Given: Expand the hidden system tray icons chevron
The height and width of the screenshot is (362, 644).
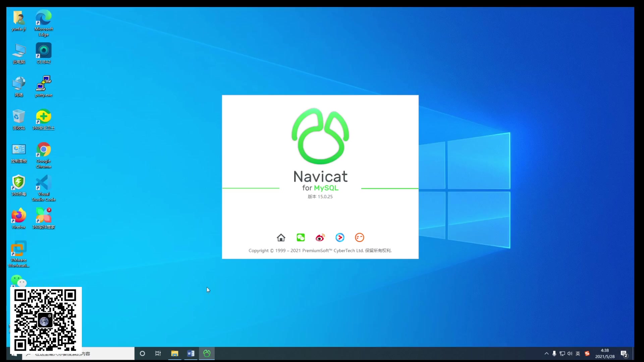Looking at the screenshot, I should 546,353.
